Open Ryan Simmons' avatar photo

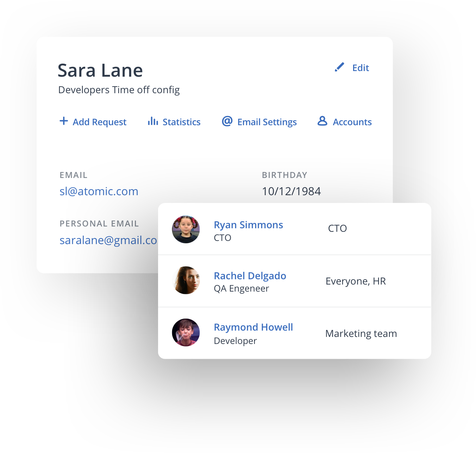pyautogui.click(x=186, y=229)
